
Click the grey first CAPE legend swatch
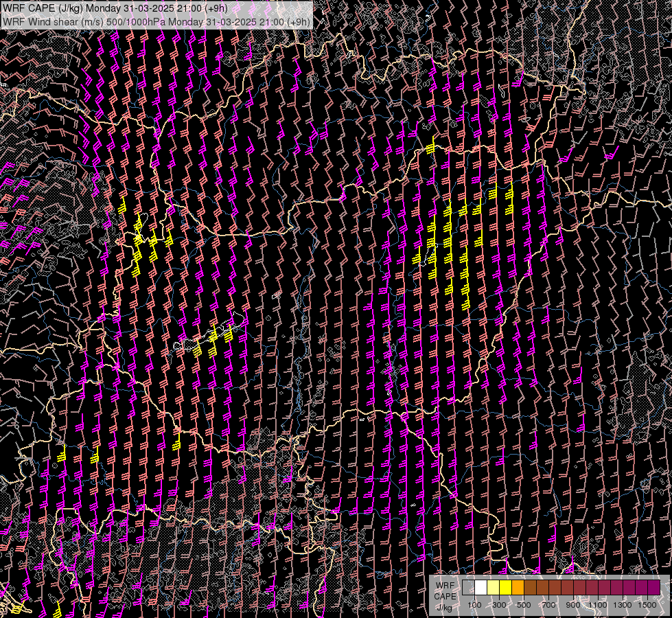tap(468, 587)
